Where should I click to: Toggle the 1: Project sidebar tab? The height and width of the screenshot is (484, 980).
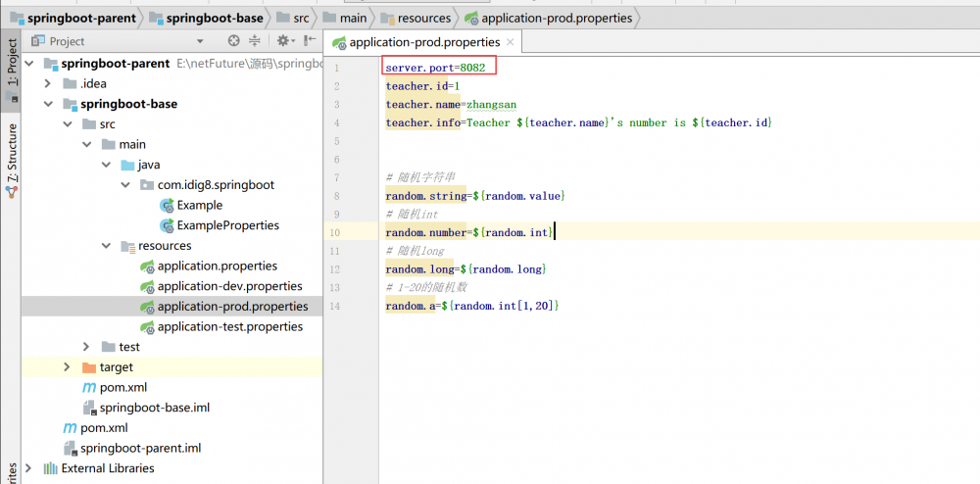[12, 64]
